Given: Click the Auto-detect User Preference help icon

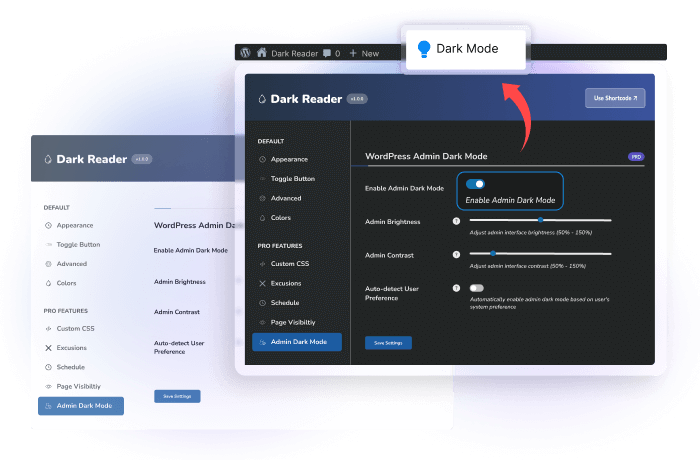Looking at the screenshot, I should [x=456, y=288].
